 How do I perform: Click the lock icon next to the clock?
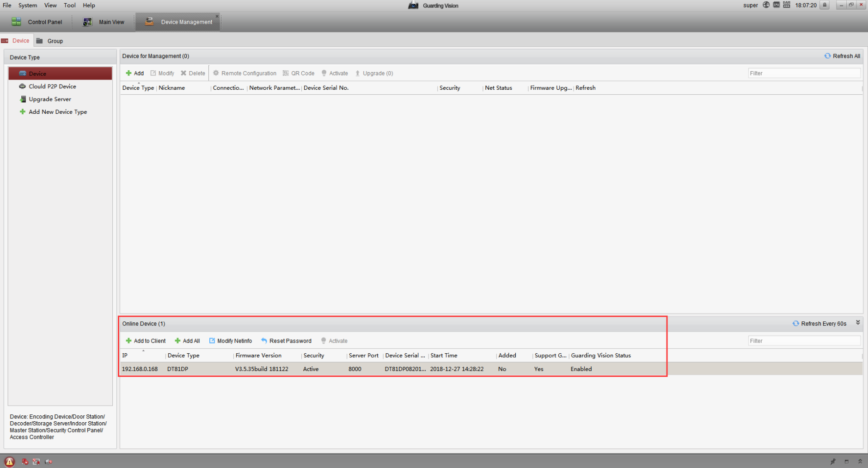(x=825, y=5)
